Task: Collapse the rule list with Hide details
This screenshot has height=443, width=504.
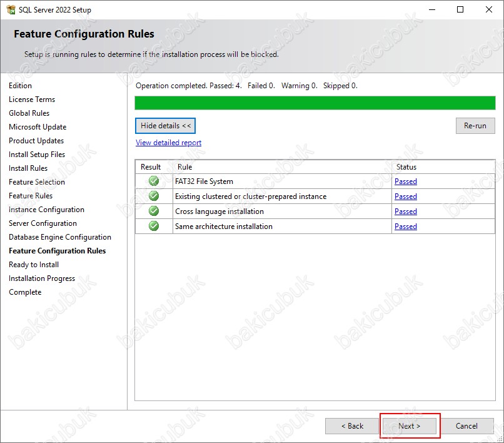Action: click(x=165, y=126)
